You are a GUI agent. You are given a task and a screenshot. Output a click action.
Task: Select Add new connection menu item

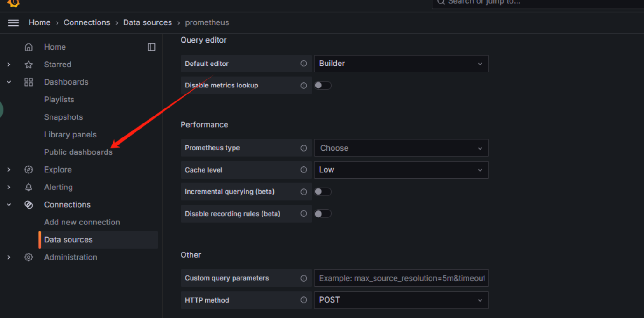tap(82, 222)
